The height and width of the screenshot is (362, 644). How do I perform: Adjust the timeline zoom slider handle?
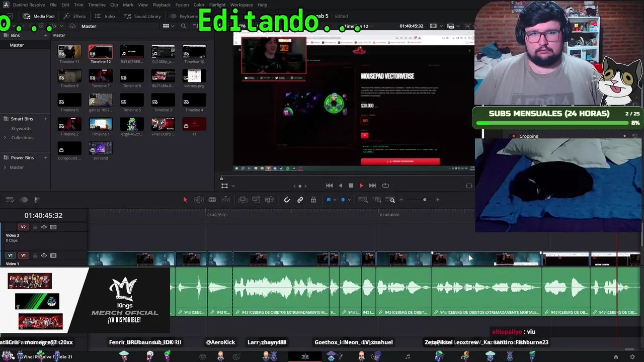pos(425,200)
